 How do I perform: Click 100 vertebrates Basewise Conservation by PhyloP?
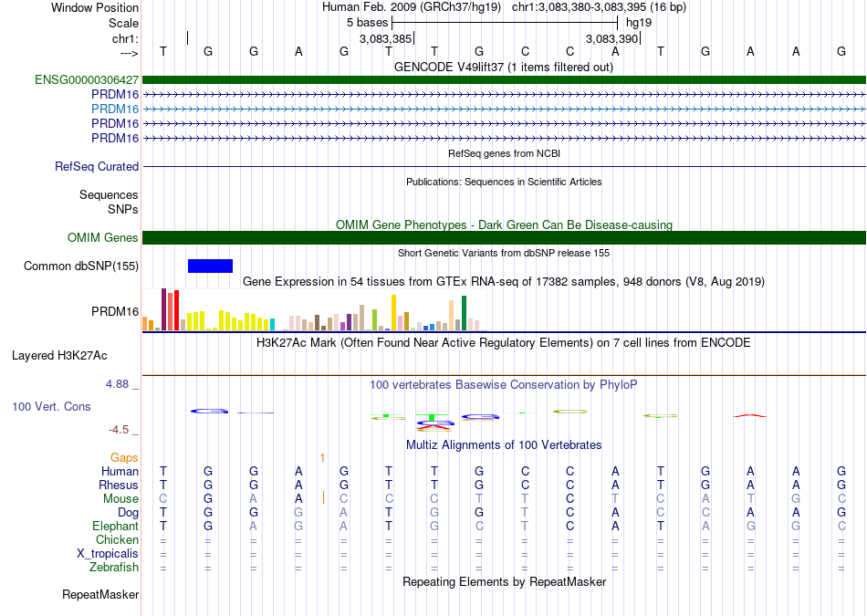pyautogui.click(x=504, y=385)
